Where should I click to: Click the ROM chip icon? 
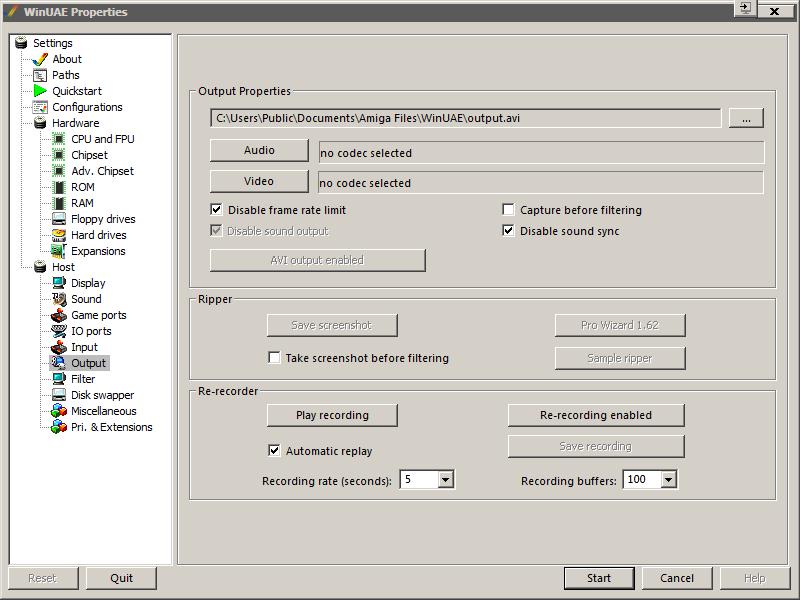click(59, 187)
